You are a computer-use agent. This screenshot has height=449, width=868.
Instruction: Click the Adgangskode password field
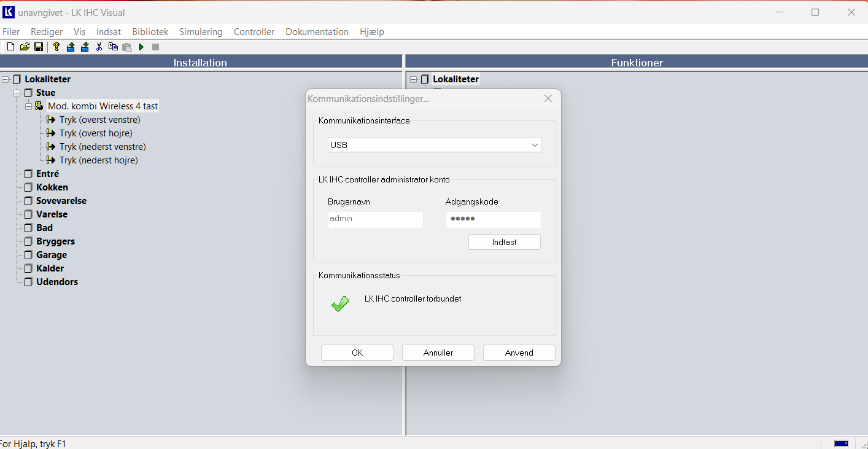(493, 219)
